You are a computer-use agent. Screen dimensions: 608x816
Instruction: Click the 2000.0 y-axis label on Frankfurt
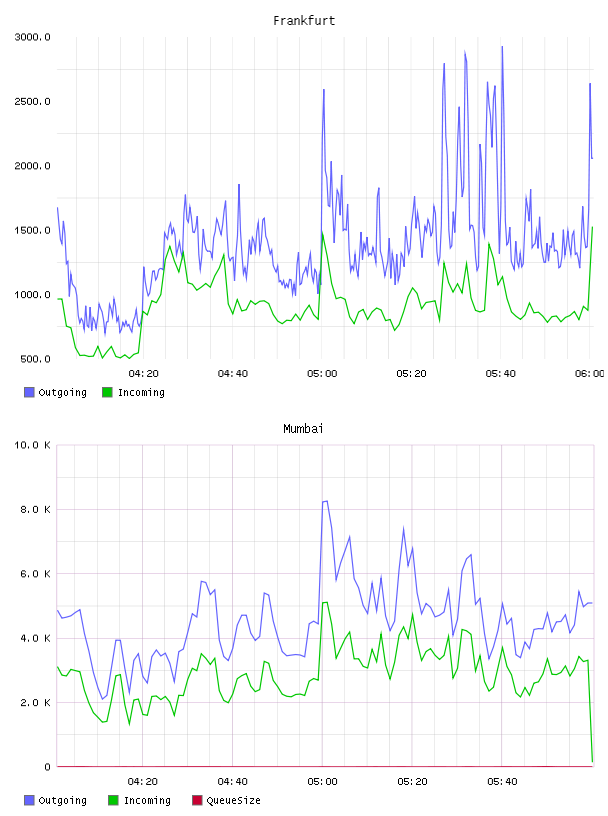click(32, 166)
